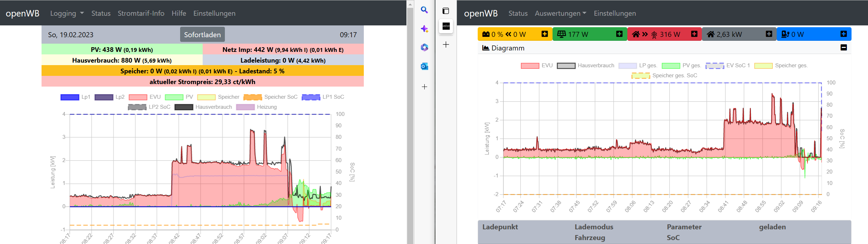Toggle PV ges. series in the right chart
868x244 pixels.
[671, 66]
